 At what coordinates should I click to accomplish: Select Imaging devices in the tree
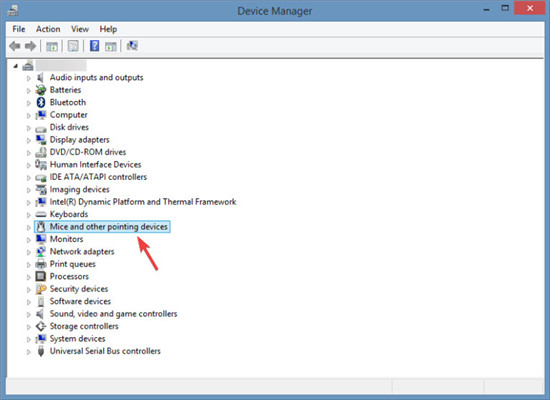coord(79,189)
